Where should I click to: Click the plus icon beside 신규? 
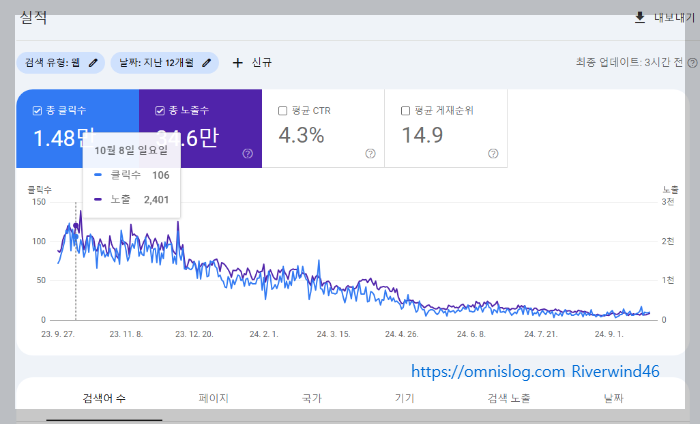tap(238, 62)
